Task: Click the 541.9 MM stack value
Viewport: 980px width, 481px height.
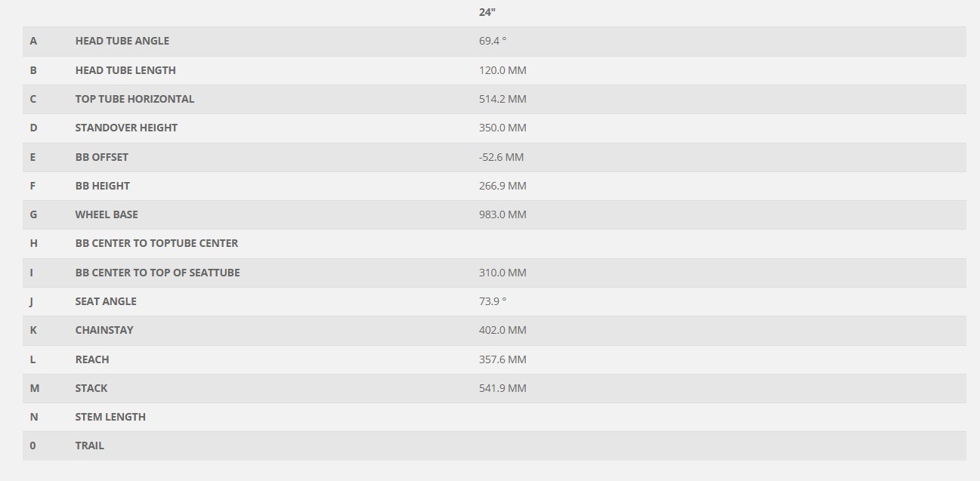Action: (x=502, y=388)
